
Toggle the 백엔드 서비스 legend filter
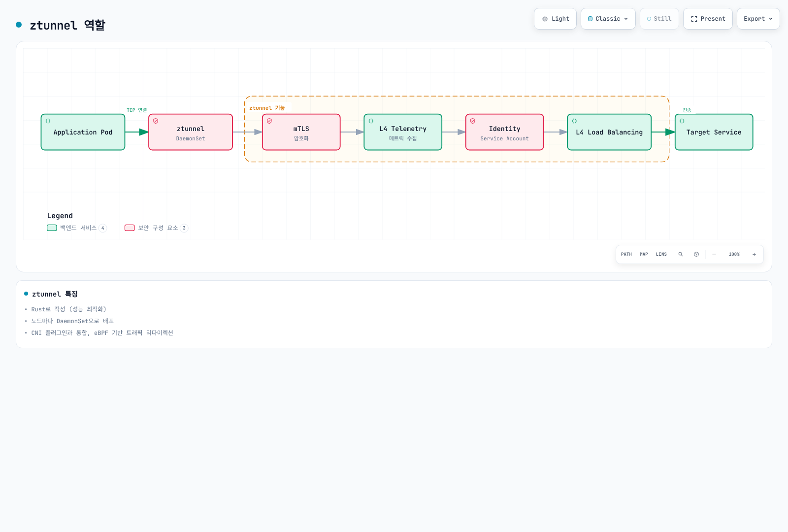(77, 228)
